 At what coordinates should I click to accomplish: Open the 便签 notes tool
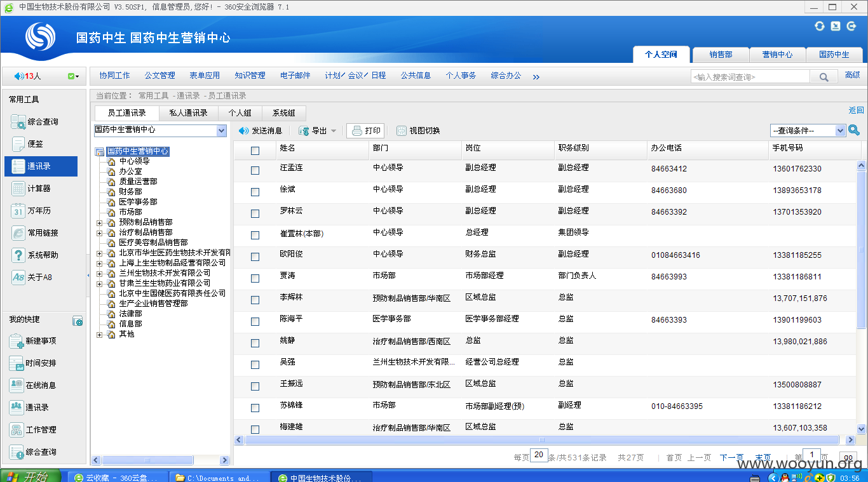click(x=28, y=144)
